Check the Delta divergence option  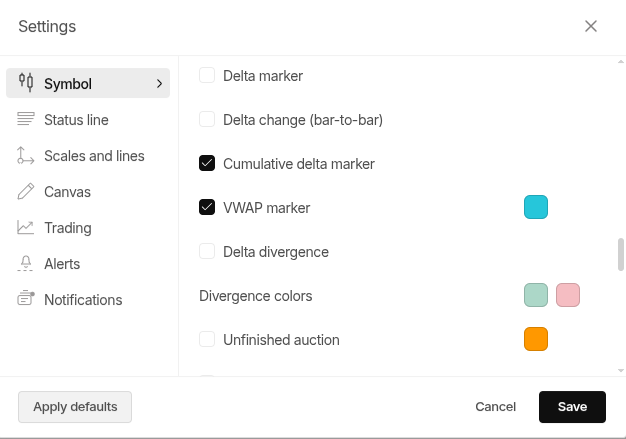pos(207,251)
